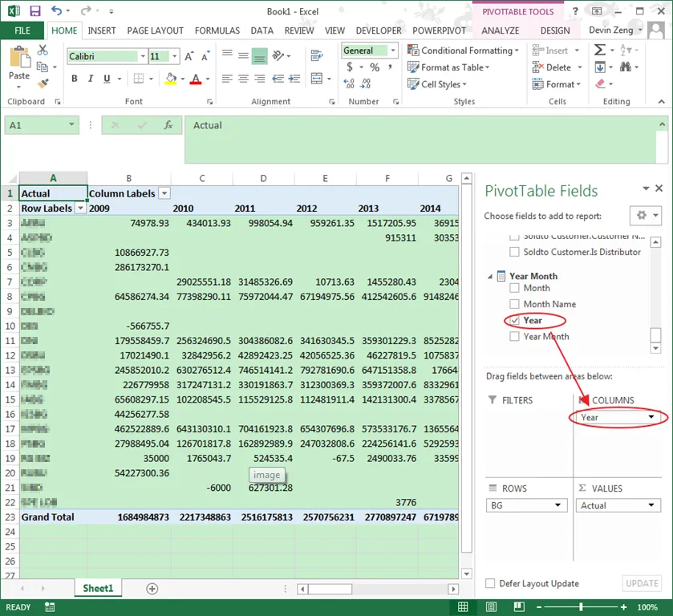Switch to the INSERT tab

(102, 30)
